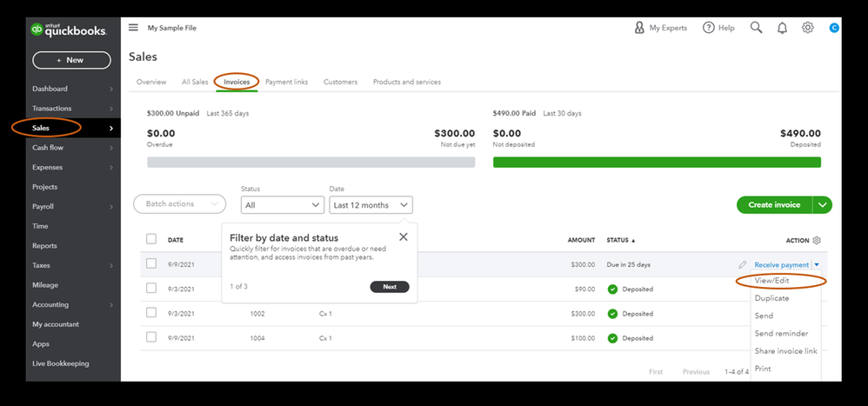868x406 pixels.
Task: Tick the select-all checkbox in header row
Action: [x=151, y=239]
